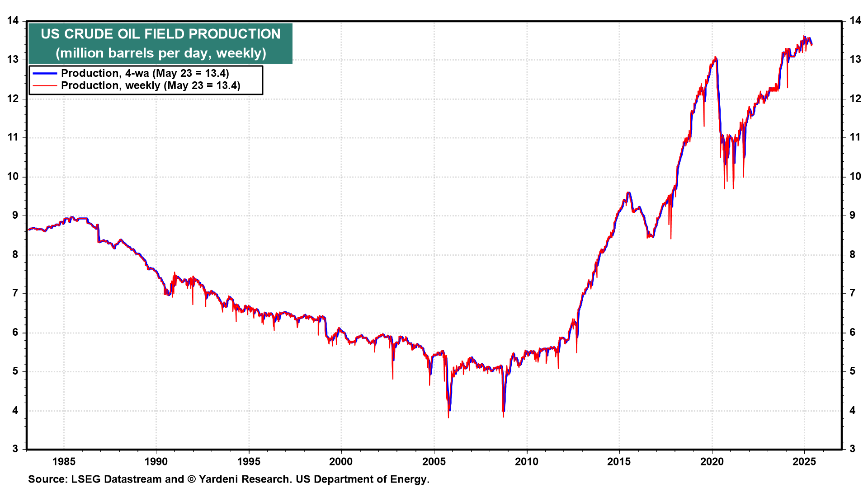Screen dimensions: 868x488
Task: Click the left y-axis value 9
Action: click(x=15, y=216)
